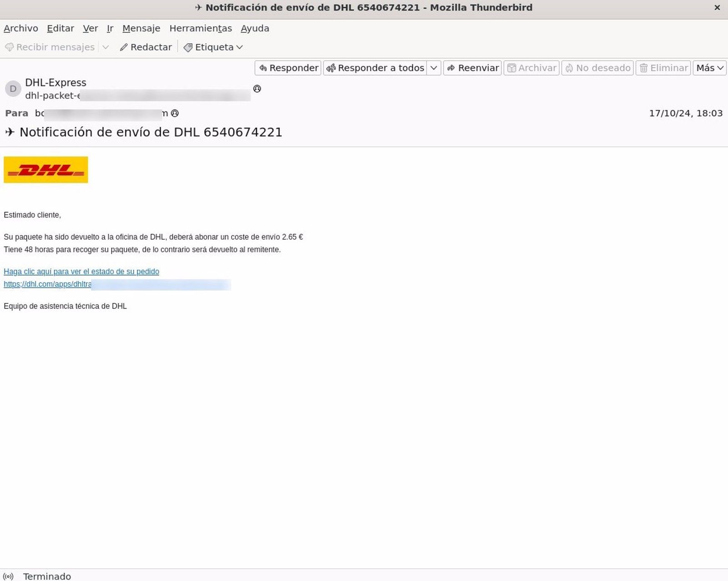Open the Herramientas menu
This screenshot has width=728, height=581.
tap(200, 28)
